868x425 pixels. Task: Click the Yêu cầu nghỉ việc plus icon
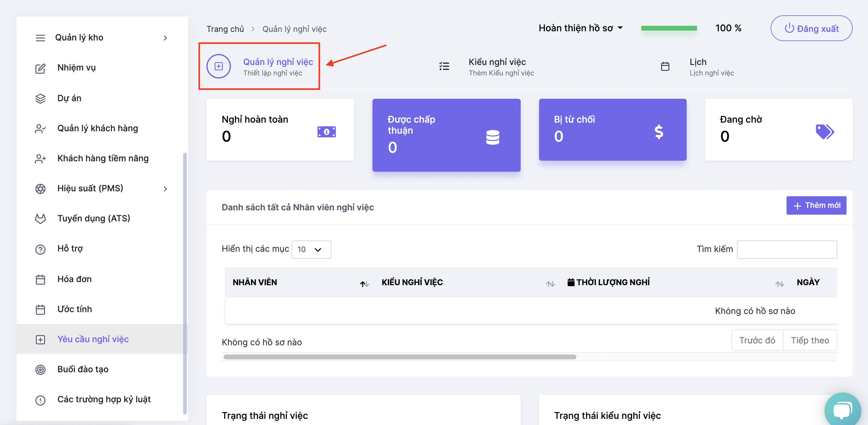(x=40, y=340)
